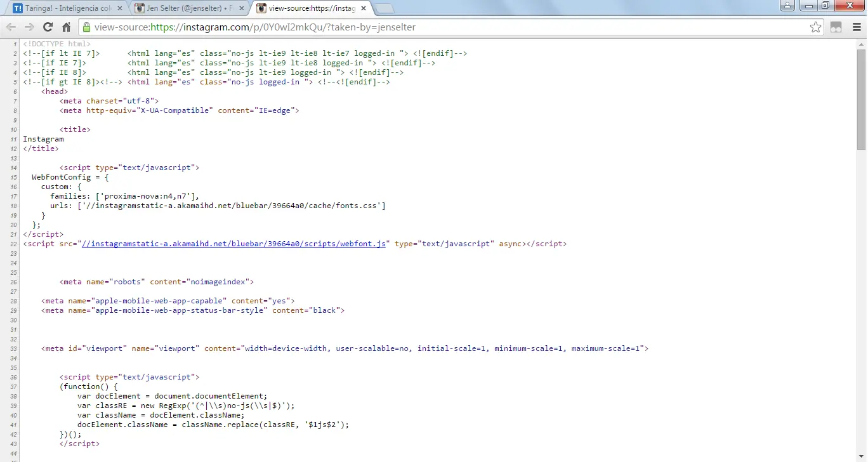Close the view-source tab
The width and height of the screenshot is (868, 462).
click(x=362, y=9)
